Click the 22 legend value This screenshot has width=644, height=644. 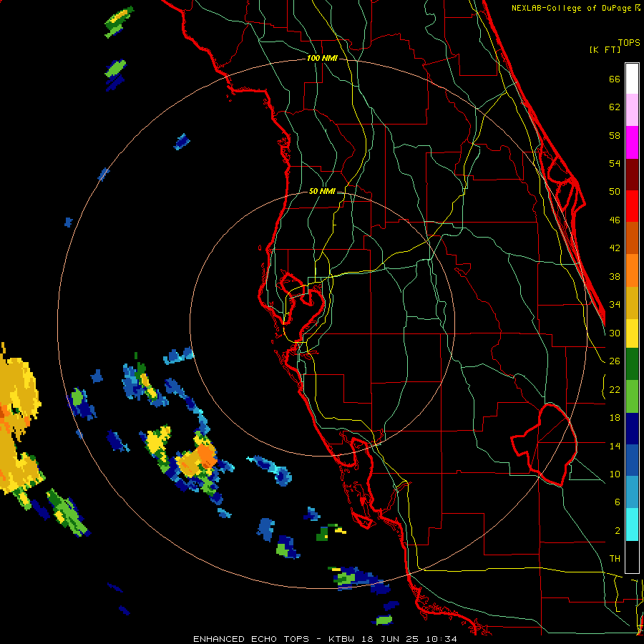(x=615, y=389)
